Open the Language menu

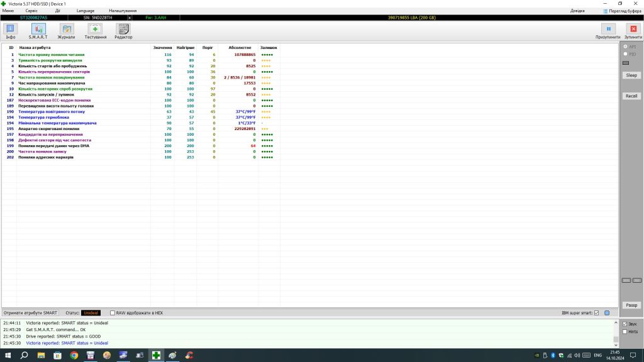pos(86,11)
